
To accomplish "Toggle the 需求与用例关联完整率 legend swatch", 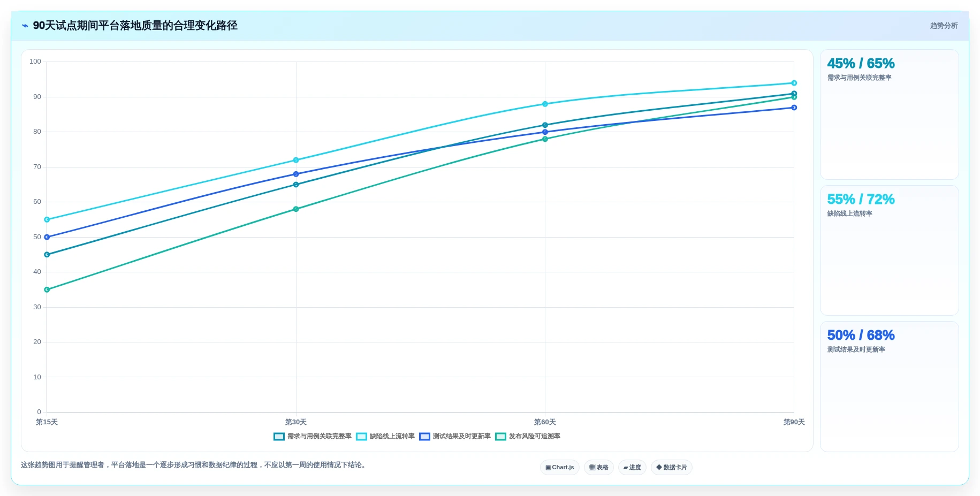I will coord(279,437).
